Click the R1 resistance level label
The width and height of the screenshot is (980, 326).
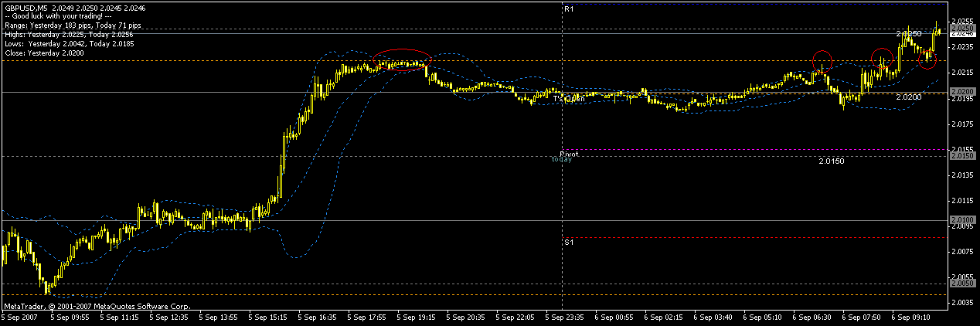click(569, 8)
